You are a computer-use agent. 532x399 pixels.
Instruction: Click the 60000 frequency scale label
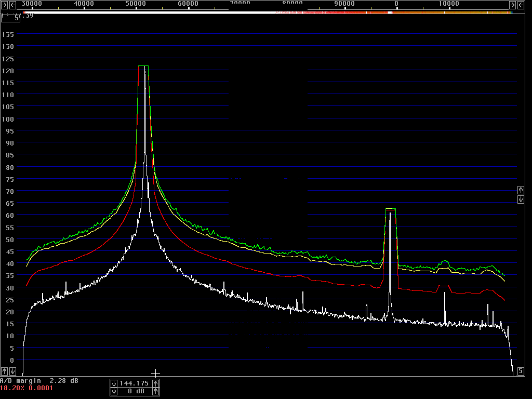click(188, 4)
